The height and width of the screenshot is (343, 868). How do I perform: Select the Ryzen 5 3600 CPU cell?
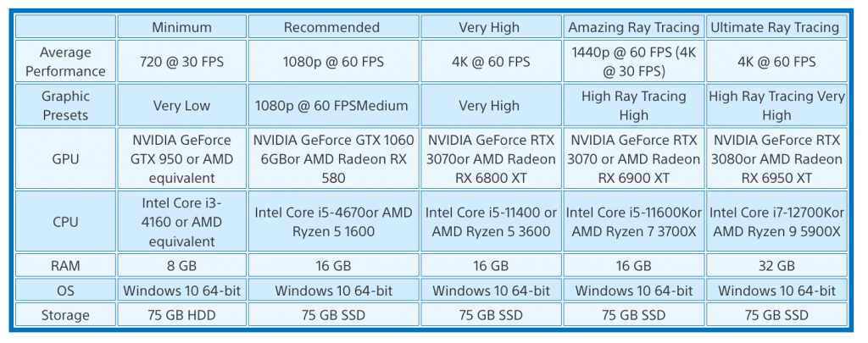(x=489, y=222)
